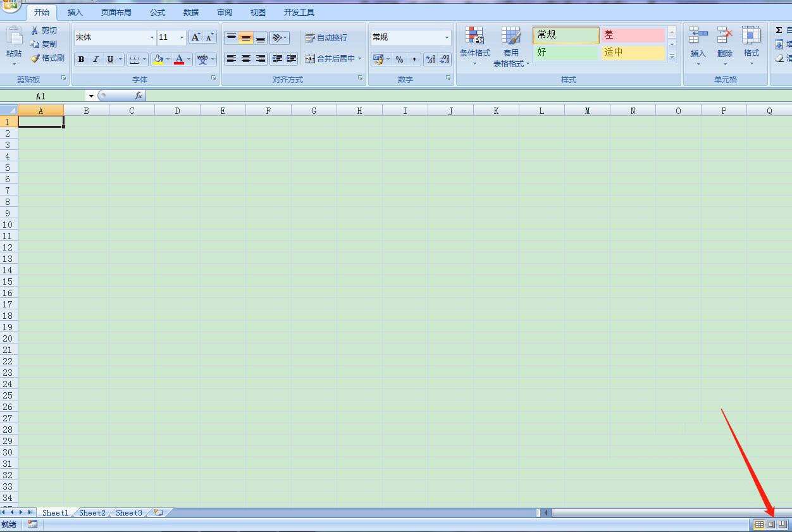
Task: Open the 页面布局 ribbon tab
Action: pyautogui.click(x=116, y=13)
